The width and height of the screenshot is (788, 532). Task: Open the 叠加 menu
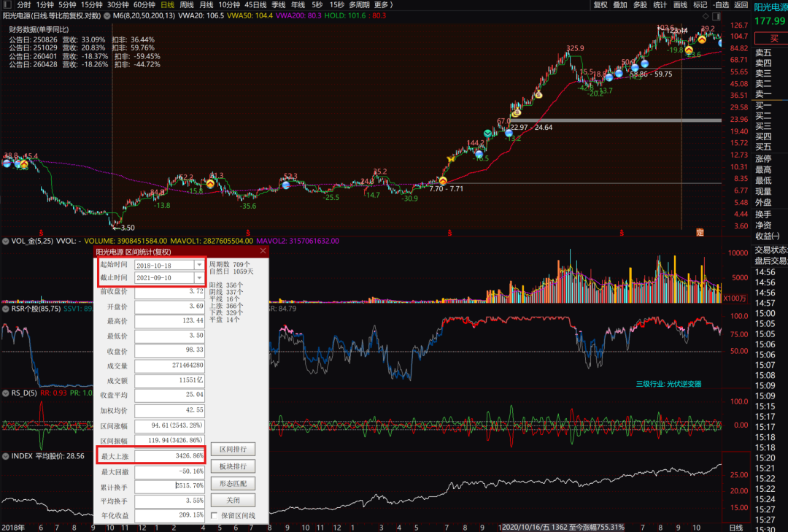click(620, 4)
